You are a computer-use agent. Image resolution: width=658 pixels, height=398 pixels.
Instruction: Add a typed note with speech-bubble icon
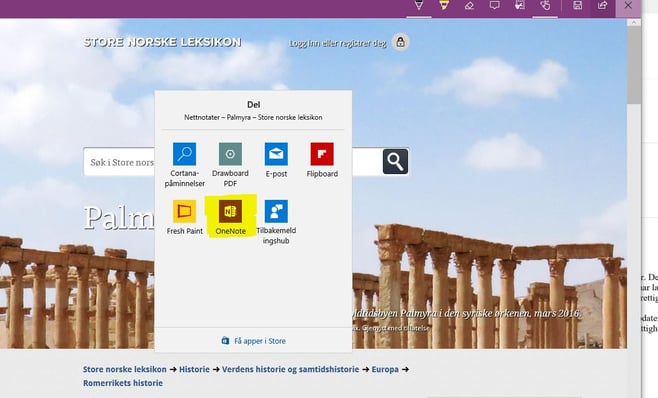click(495, 6)
